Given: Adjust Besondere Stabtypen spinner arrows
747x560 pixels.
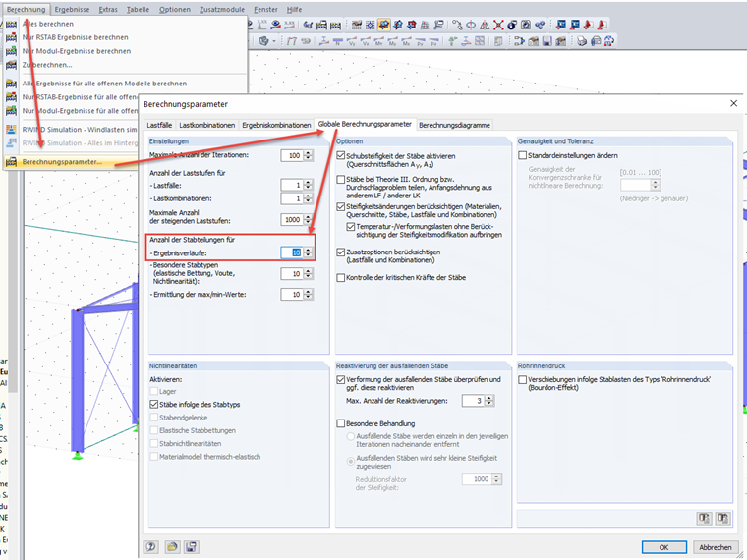Looking at the screenshot, I should 309,274.
